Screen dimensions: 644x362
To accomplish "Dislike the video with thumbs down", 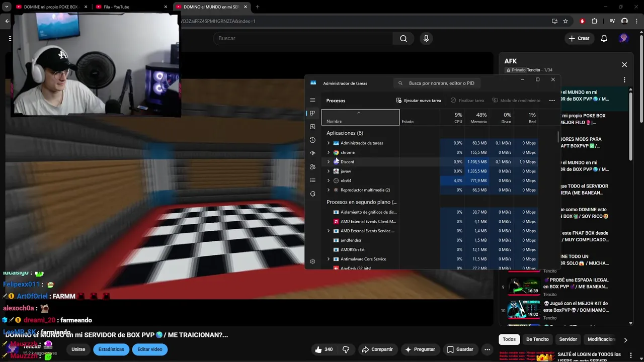I will click(x=346, y=349).
